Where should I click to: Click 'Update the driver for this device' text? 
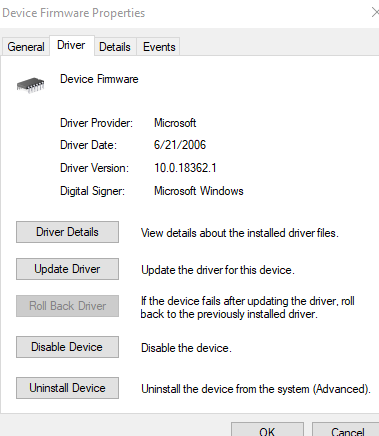[x=218, y=270]
